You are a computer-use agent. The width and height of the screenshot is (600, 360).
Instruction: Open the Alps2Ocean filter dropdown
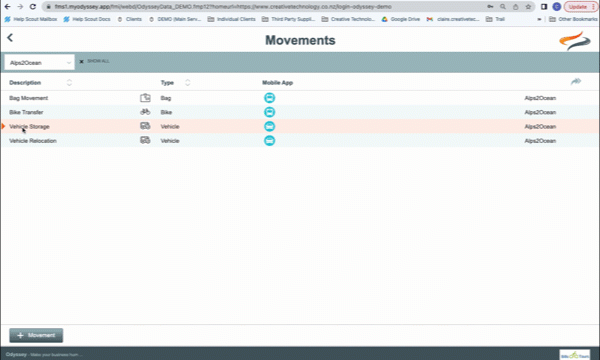point(39,62)
